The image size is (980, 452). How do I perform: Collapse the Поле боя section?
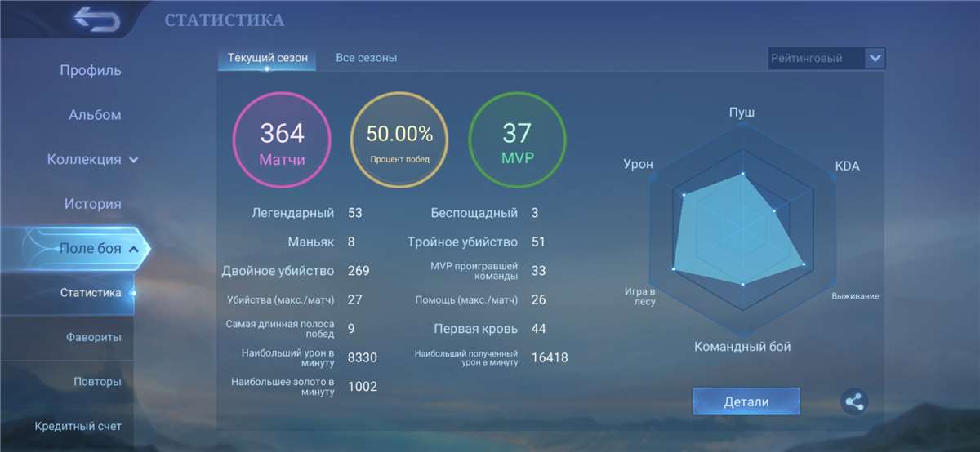tap(135, 249)
